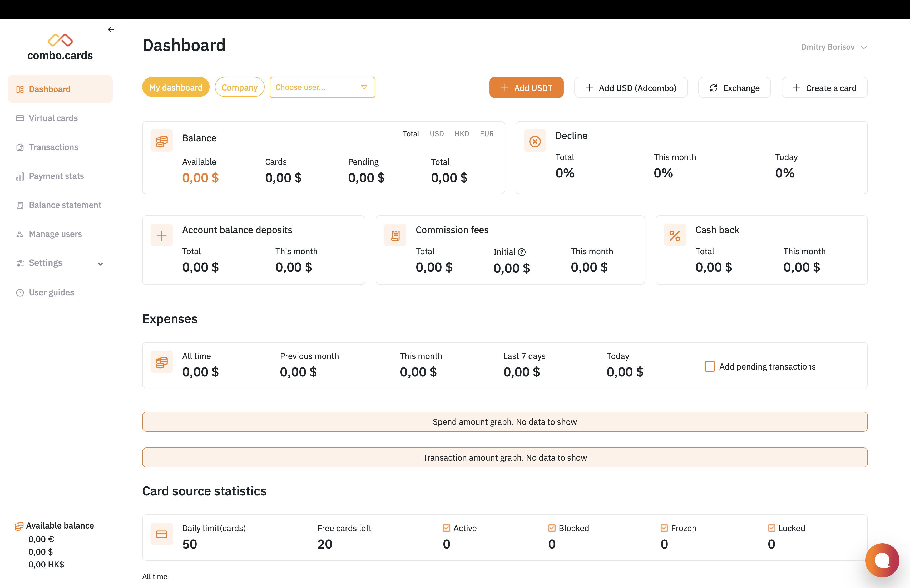Click the Balance coins icon
This screenshot has width=910, height=588.
pyautogui.click(x=161, y=141)
